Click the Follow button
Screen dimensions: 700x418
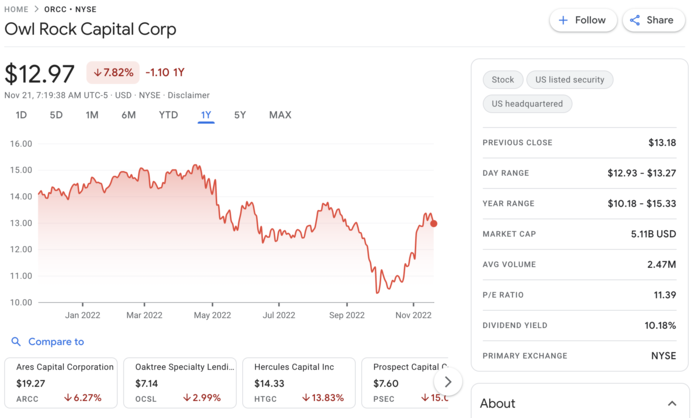[583, 21]
